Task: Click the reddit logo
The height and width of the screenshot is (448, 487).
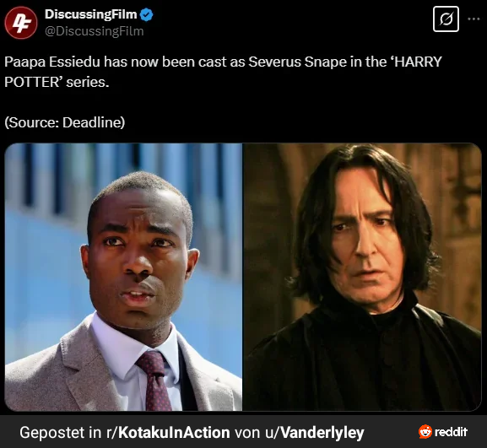Action: click(x=443, y=431)
